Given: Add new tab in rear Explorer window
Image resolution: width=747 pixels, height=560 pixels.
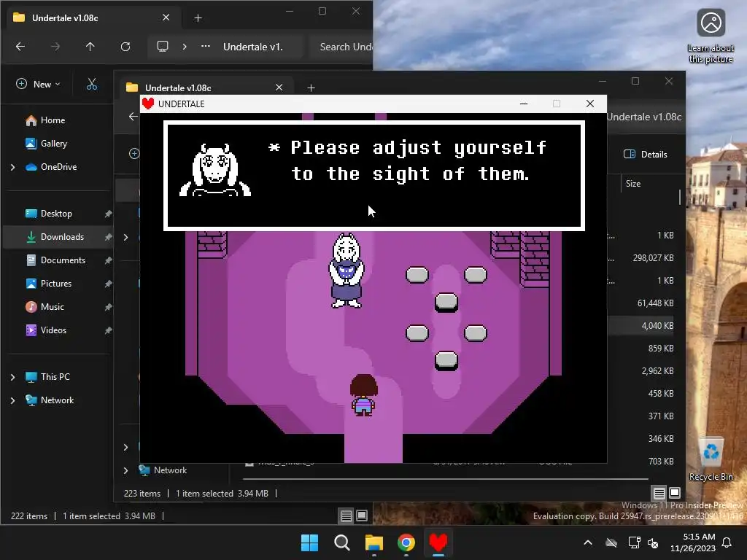Looking at the screenshot, I should [198, 18].
